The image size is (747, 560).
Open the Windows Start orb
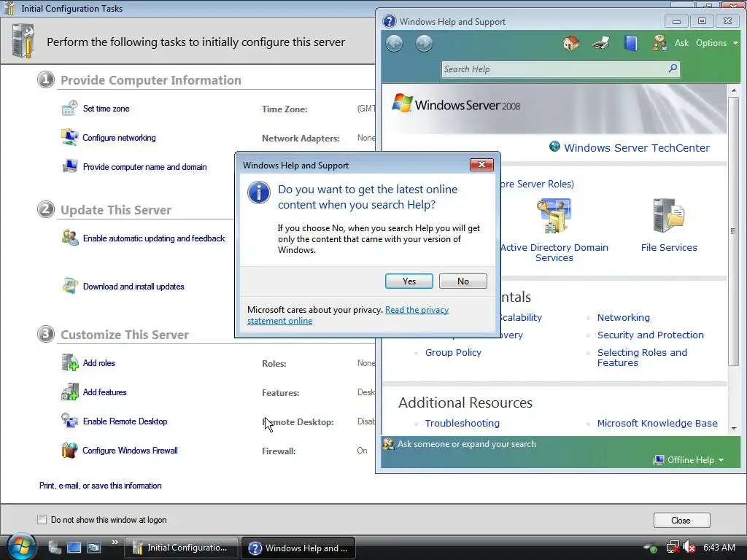[x=22, y=546]
